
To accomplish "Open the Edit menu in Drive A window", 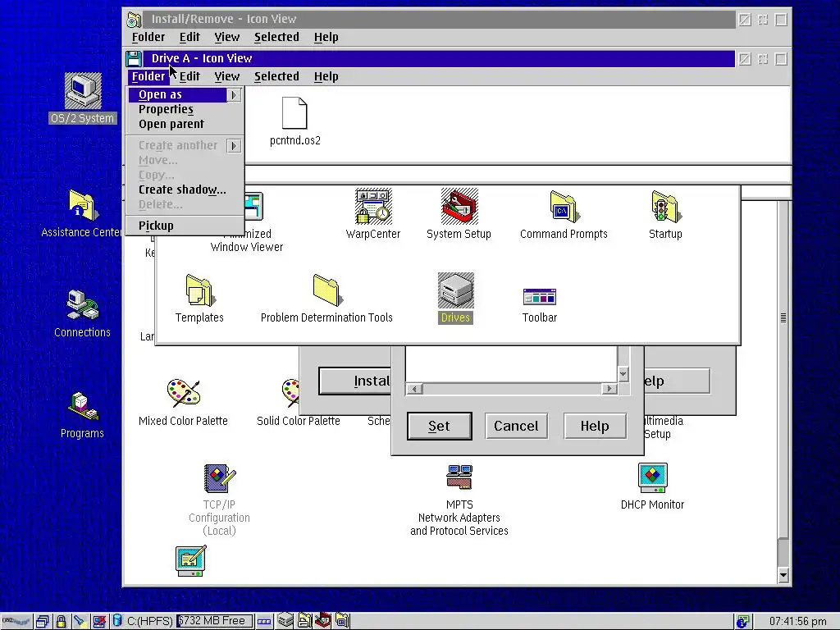I will tap(189, 76).
